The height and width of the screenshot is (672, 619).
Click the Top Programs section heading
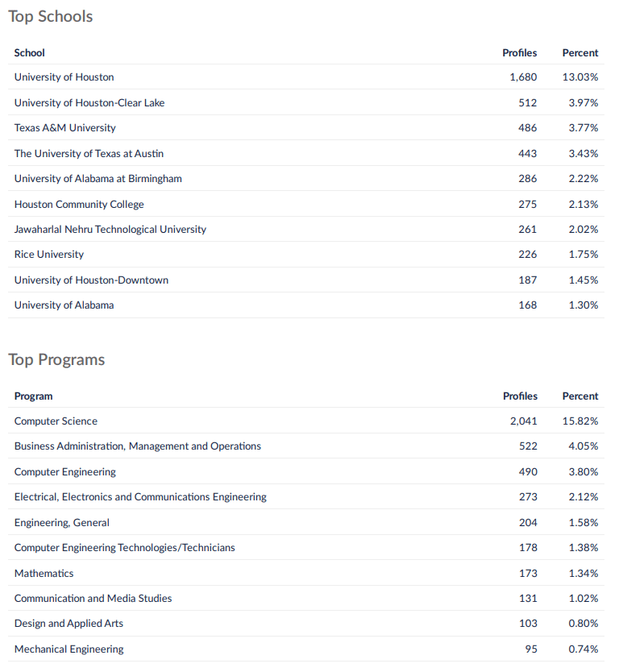(56, 359)
